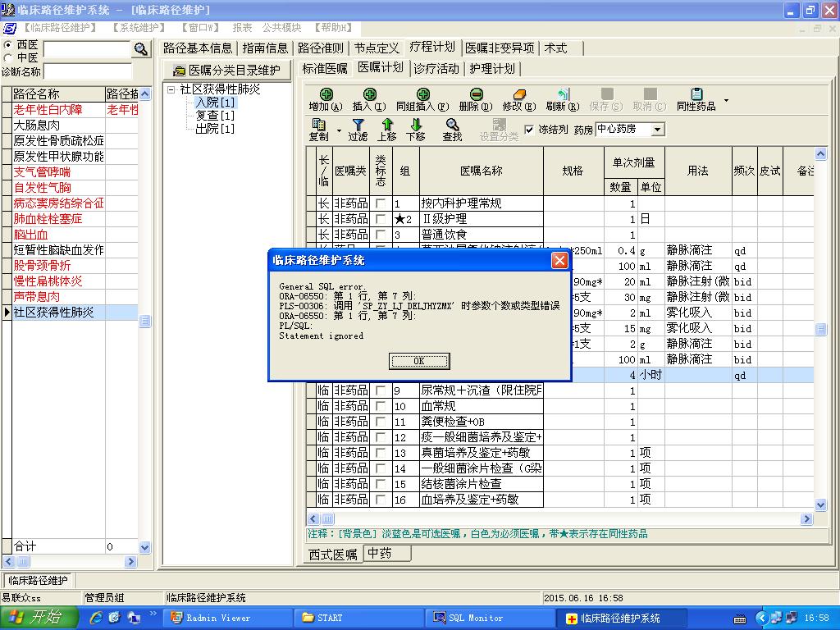
Task: Click 临床路径维护 bottom window tab
Action: (38, 580)
